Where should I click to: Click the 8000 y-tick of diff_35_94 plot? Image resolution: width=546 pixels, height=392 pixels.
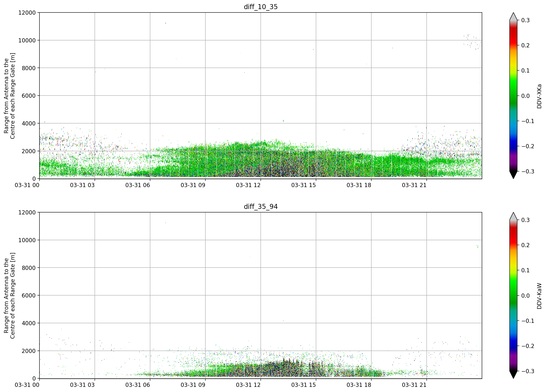click(x=29, y=268)
